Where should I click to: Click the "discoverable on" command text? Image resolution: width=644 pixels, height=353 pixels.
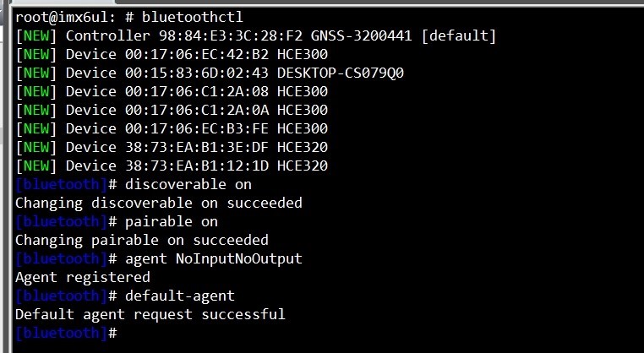click(188, 184)
